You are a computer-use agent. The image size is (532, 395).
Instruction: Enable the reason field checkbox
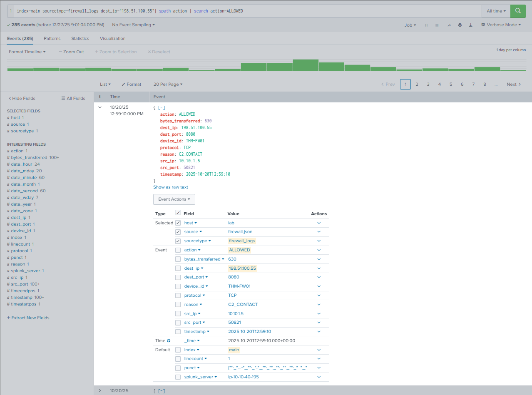coord(178,305)
